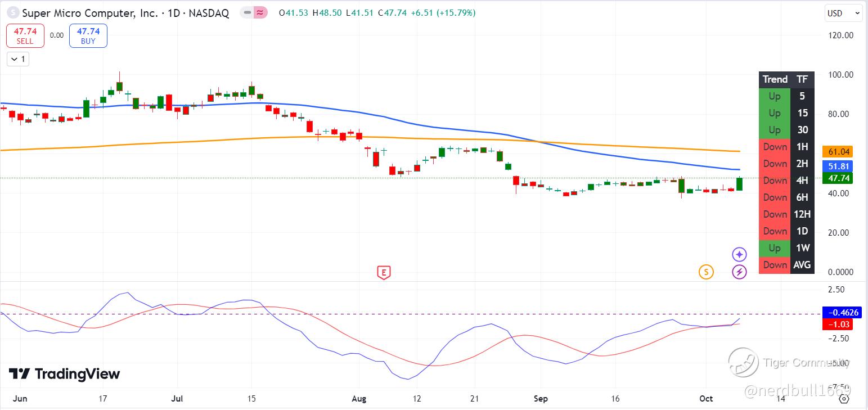Click the 1W timeframe cell
This screenshot has height=410, width=868.
pyautogui.click(x=802, y=248)
